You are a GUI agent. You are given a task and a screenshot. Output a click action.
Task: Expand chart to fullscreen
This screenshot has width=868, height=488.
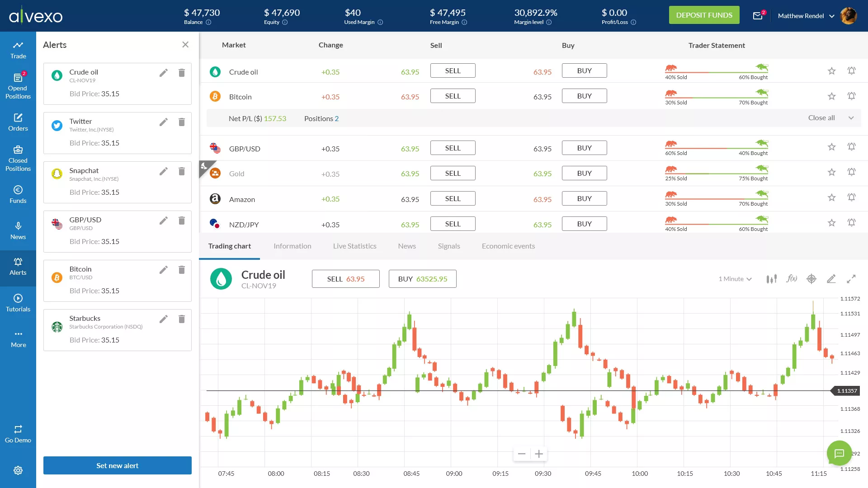pos(851,279)
